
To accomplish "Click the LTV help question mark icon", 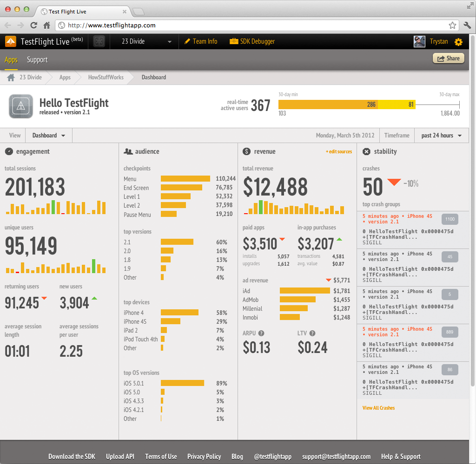I will pyautogui.click(x=312, y=333).
